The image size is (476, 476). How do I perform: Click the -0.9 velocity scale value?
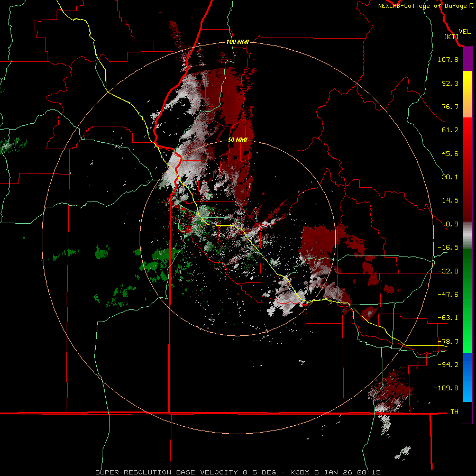(x=450, y=224)
